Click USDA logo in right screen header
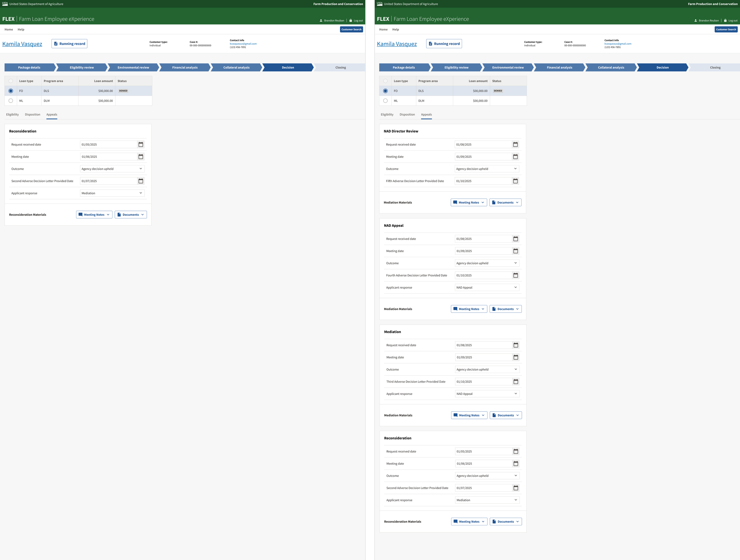 (x=379, y=4)
